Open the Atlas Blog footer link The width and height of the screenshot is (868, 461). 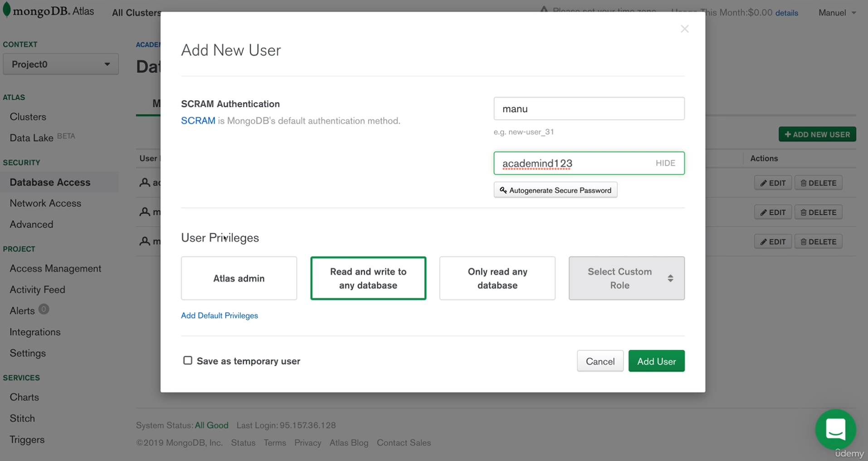click(x=349, y=442)
